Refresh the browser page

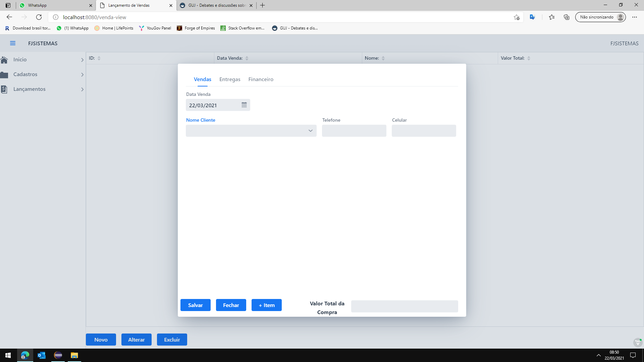click(39, 17)
